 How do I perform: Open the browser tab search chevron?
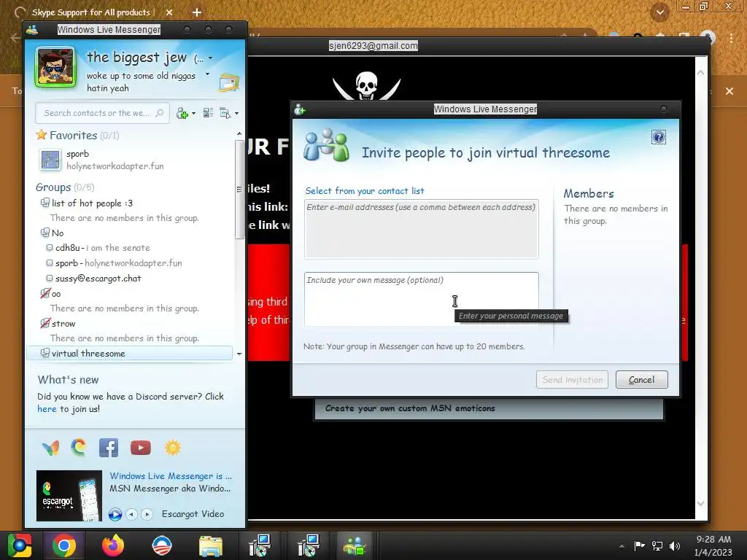coord(659,12)
